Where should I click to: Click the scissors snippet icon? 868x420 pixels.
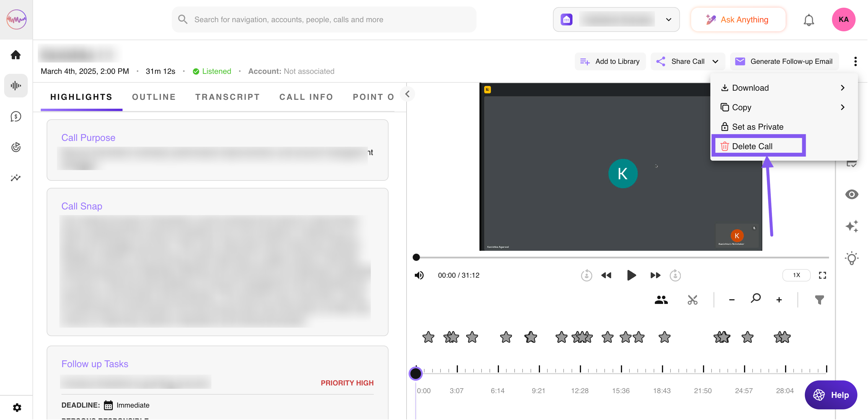coord(692,300)
